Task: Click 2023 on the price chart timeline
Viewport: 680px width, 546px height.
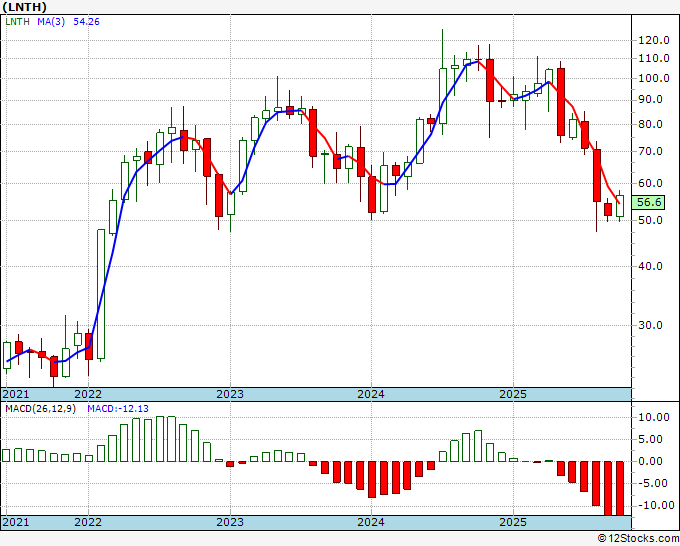Action: [x=230, y=394]
